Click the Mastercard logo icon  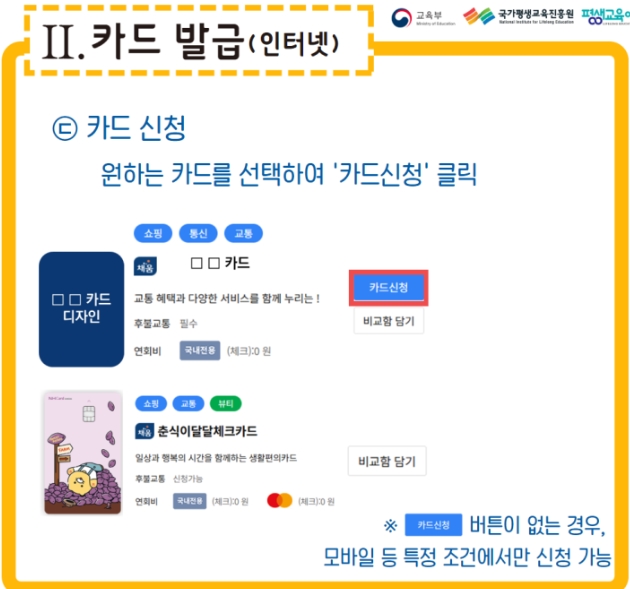280,501
